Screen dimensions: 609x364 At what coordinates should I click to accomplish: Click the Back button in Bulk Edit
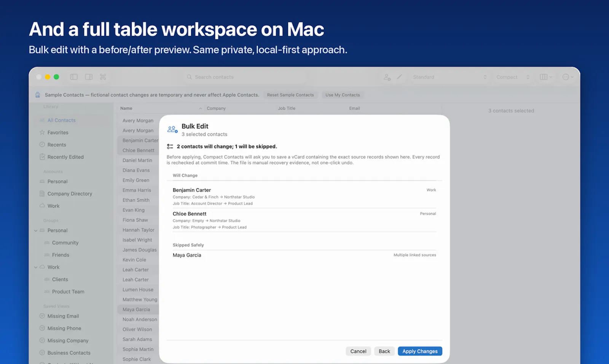[x=384, y=351]
